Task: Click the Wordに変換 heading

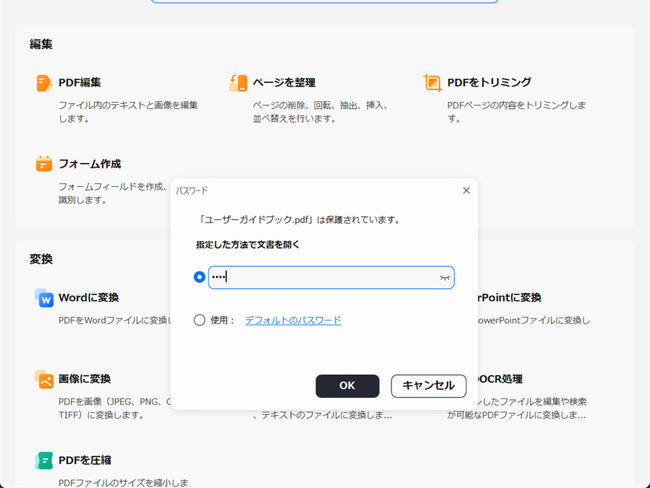Action: click(89, 298)
